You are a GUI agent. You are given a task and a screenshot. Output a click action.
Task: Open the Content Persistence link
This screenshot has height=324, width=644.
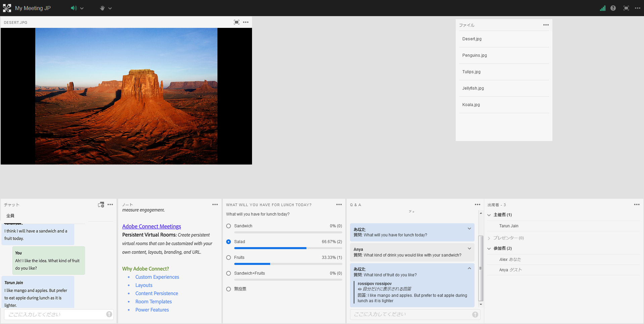coord(157,293)
